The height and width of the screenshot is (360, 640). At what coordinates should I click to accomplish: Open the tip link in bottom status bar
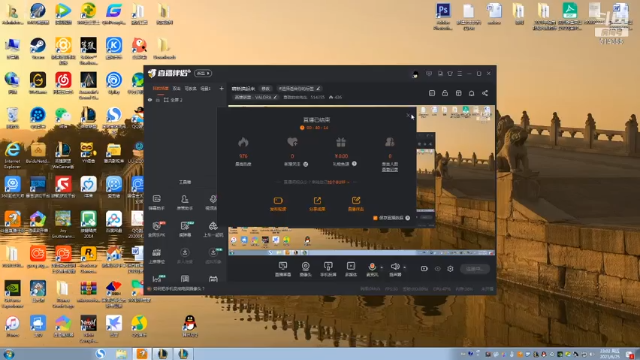coord(178,289)
